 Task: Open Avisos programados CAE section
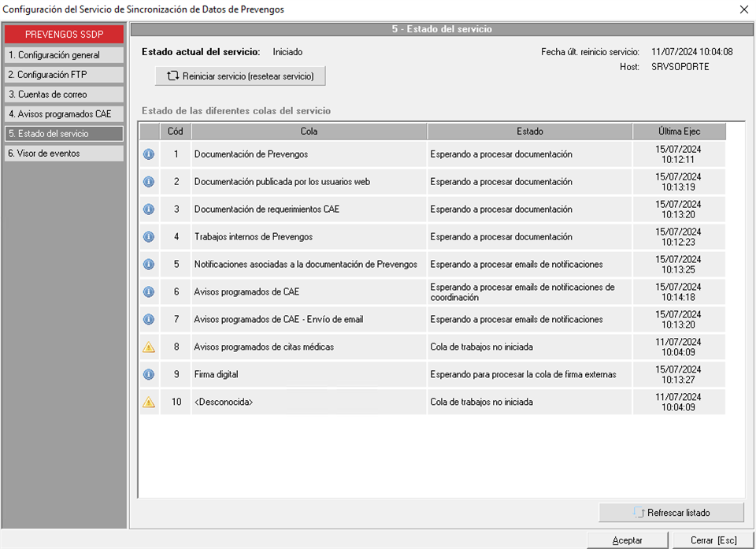coord(63,114)
